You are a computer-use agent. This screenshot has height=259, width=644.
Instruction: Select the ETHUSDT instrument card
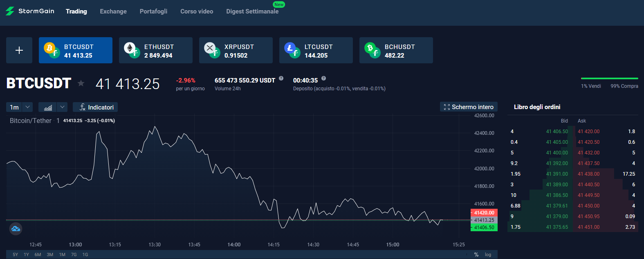coord(156,50)
